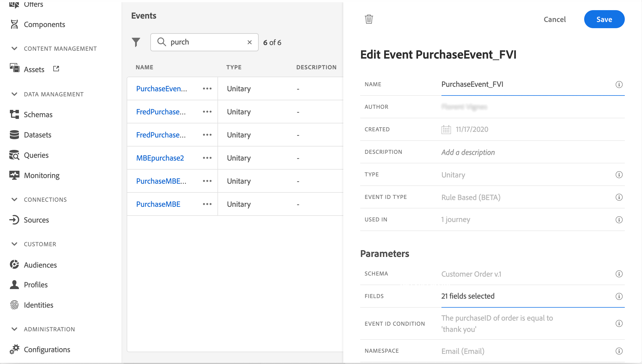Screen dimensions: 642x364
Task: Clear the purch search with X icon
Action: pyautogui.click(x=249, y=42)
